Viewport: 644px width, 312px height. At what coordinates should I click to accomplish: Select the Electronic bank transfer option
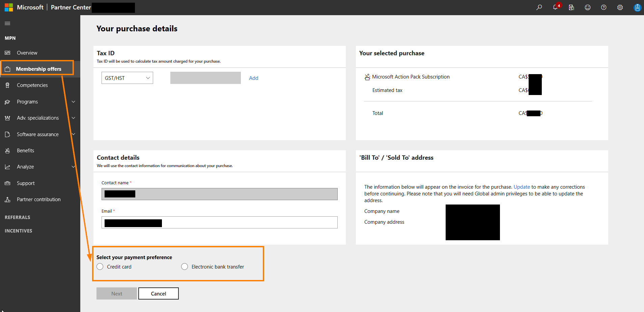click(x=185, y=267)
